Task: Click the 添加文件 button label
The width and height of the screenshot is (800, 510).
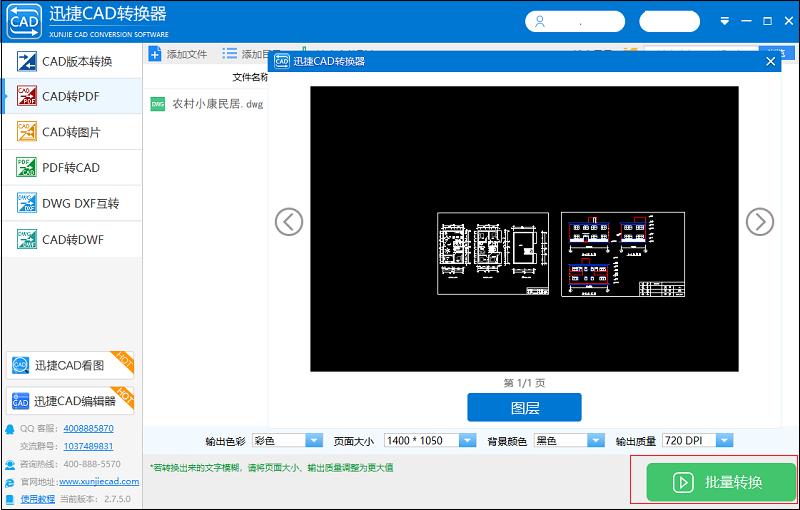Action: 187,54
